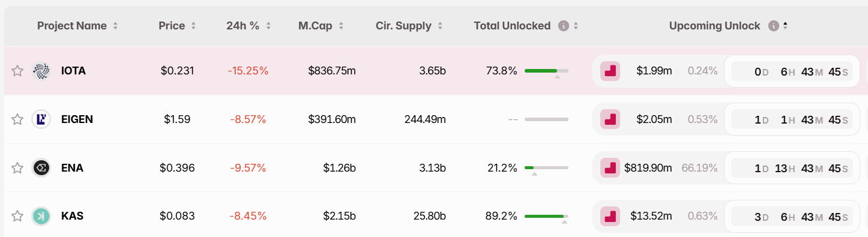Viewport: 868px width, 237px height.
Task: Sort table by M.Cap header
Action: (x=321, y=26)
